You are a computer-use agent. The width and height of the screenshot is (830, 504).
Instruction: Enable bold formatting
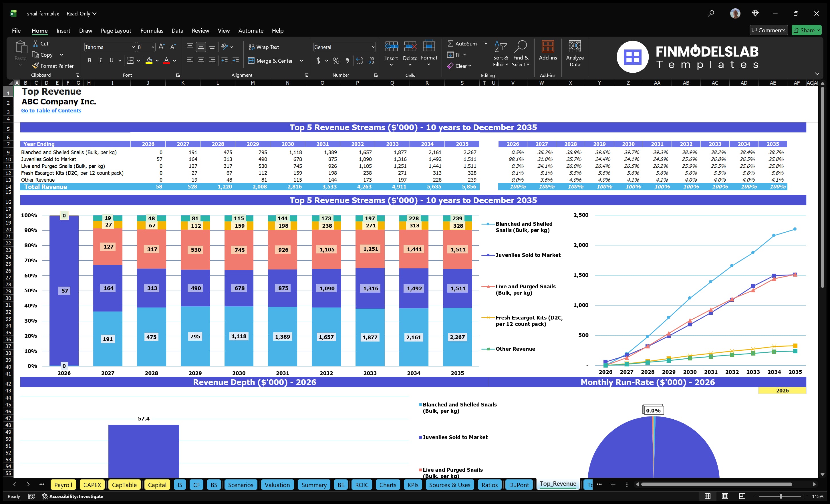click(89, 60)
